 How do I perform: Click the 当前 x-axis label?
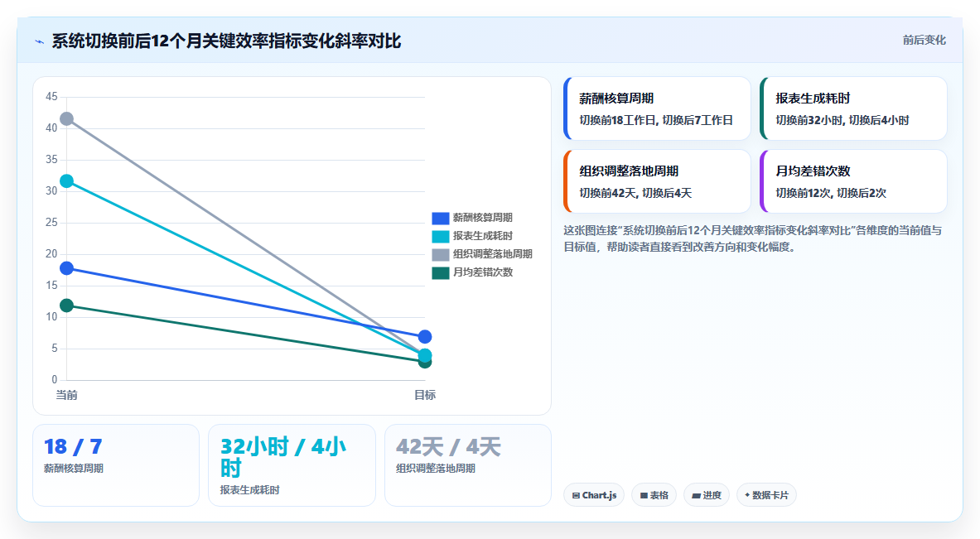(67, 395)
